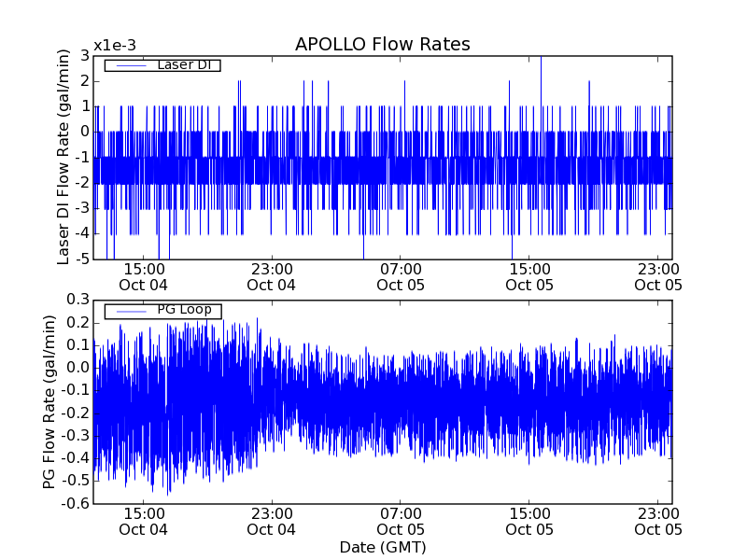Click y-tick "-0.1" on the PG Loop plot
This screenshot has width=747, height=560.
pyautogui.click(x=76, y=390)
